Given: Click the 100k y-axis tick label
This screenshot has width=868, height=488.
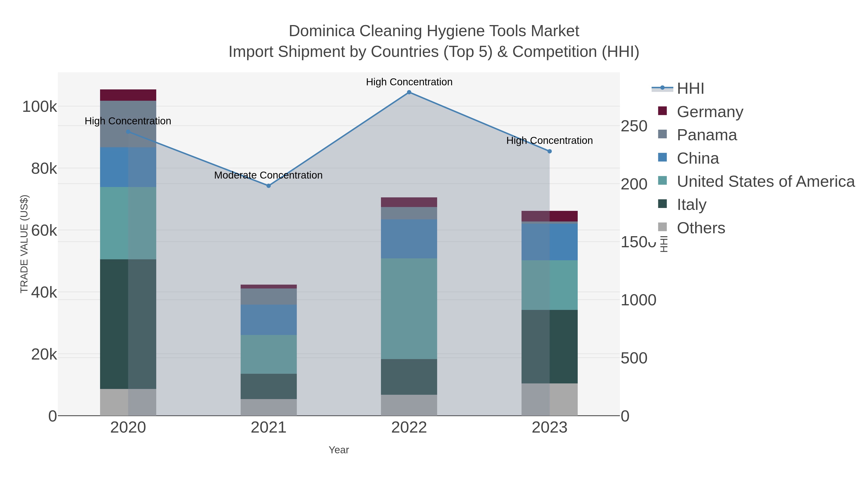Looking at the screenshot, I should click(x=40, y=107).
